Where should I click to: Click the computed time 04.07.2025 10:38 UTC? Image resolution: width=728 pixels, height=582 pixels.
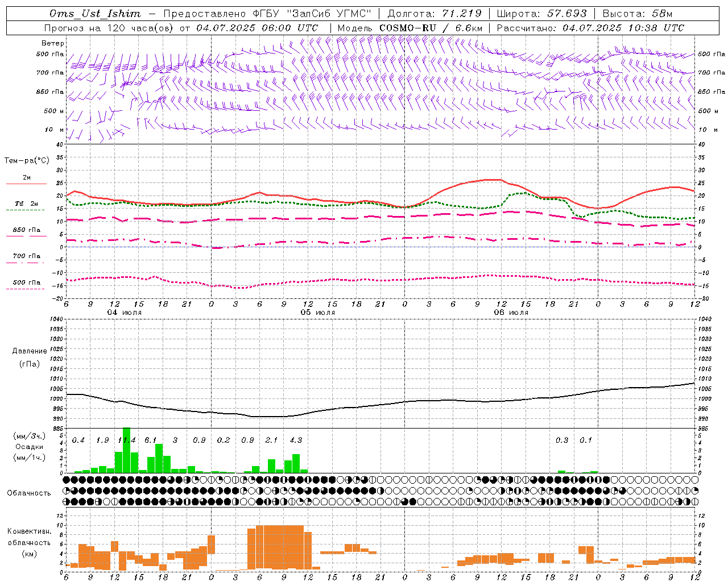pyautogui.click(x=623, y=28)
